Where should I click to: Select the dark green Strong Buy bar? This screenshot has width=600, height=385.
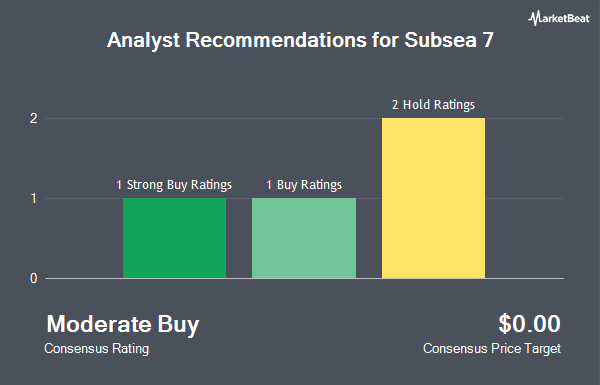click(x=174, y=238)
